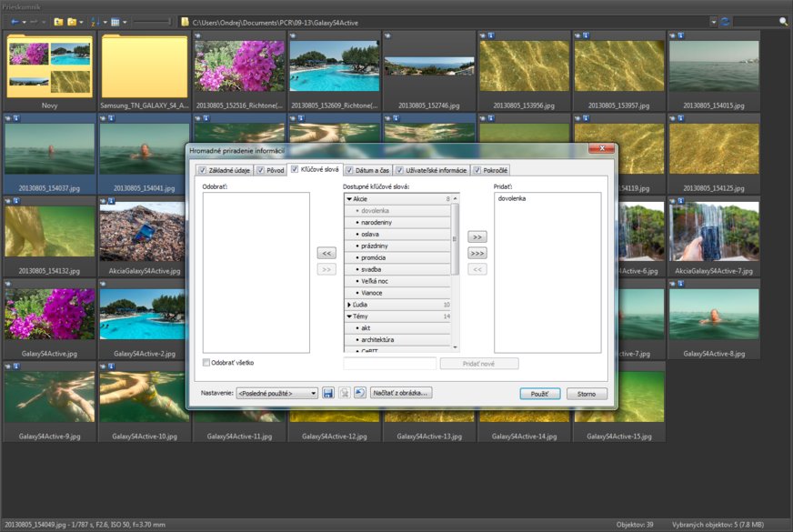This screenshot has height=532, width=793.
Task: Click the up-one-folder icon in the toolbar
Action: pos(58,21)
